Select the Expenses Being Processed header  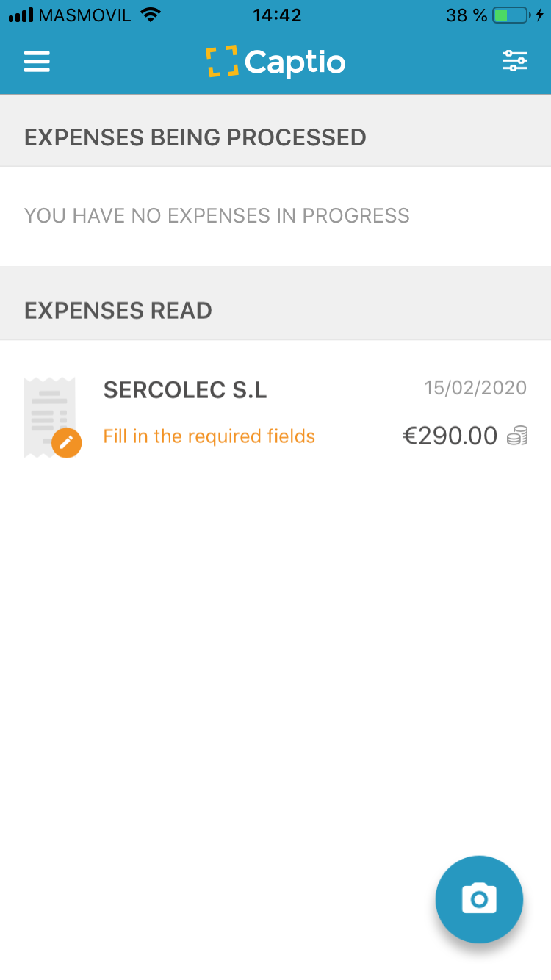click(x=195, y=137)
